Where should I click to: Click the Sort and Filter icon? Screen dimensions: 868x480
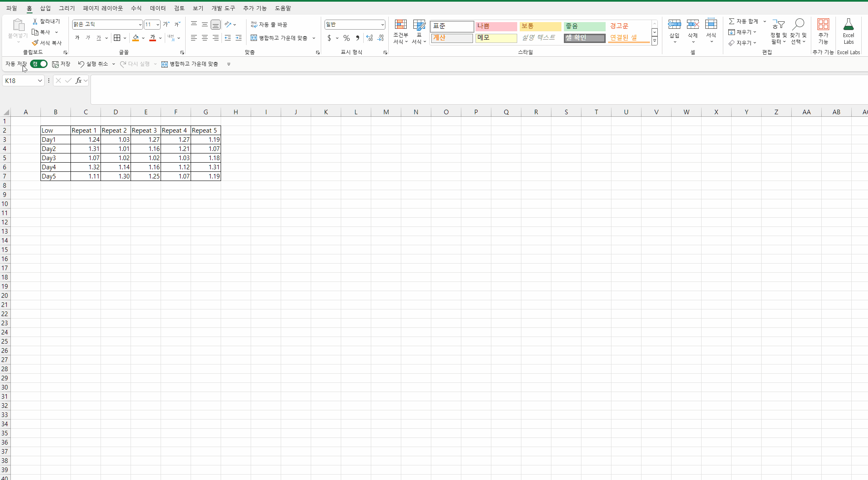[x=778, y=25]
